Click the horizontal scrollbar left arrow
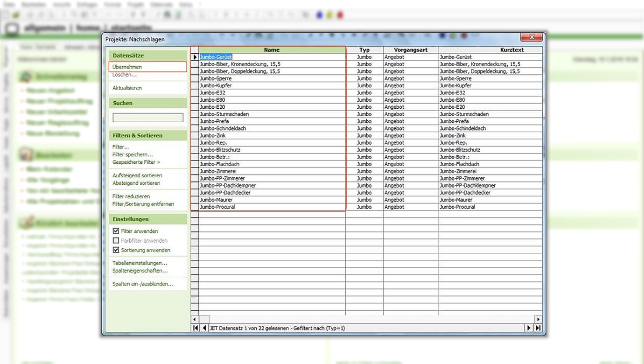Viewport: 644px width, 364px height. coord(195,320)
